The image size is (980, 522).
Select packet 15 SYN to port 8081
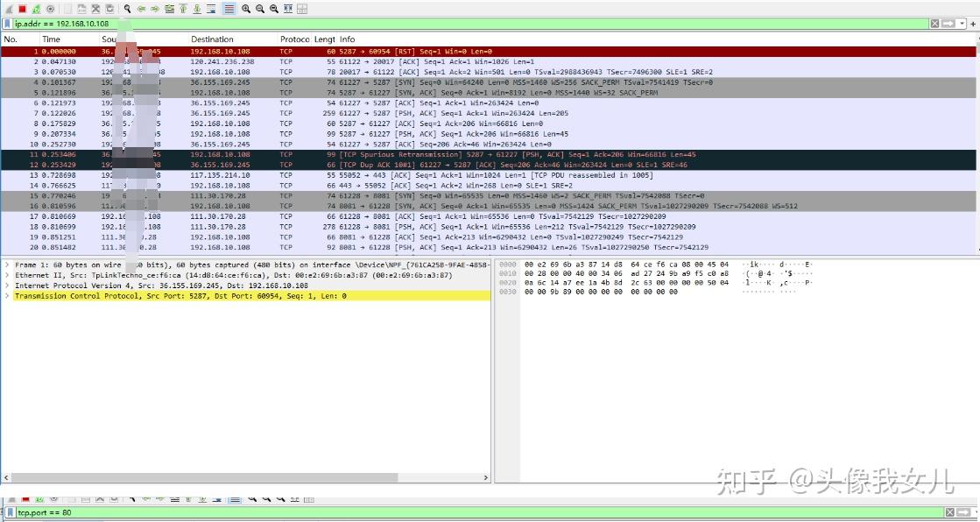coord(490,195)
